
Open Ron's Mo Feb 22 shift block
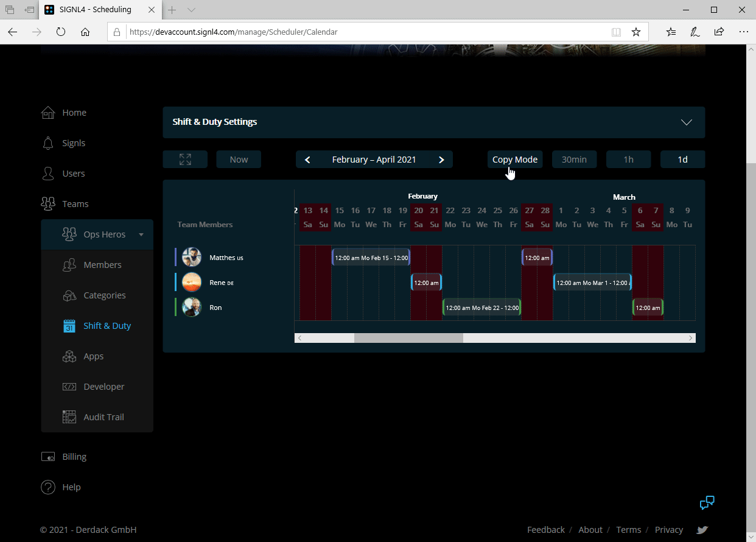481,308
